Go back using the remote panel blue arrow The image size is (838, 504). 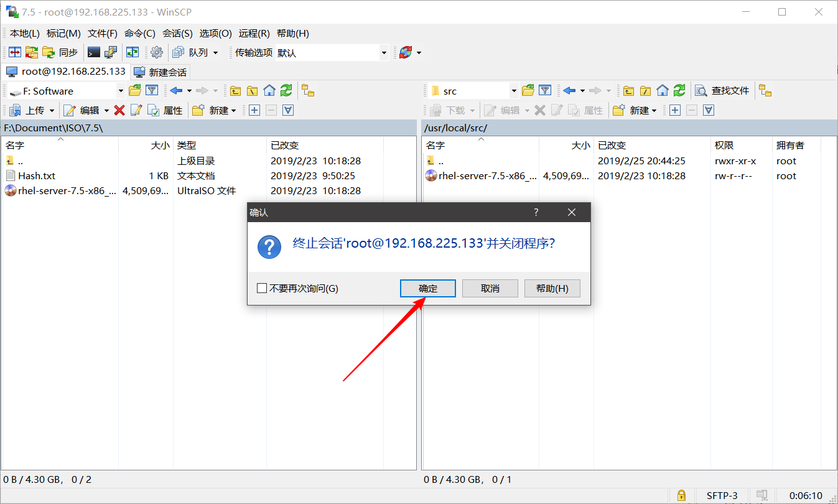569,91
